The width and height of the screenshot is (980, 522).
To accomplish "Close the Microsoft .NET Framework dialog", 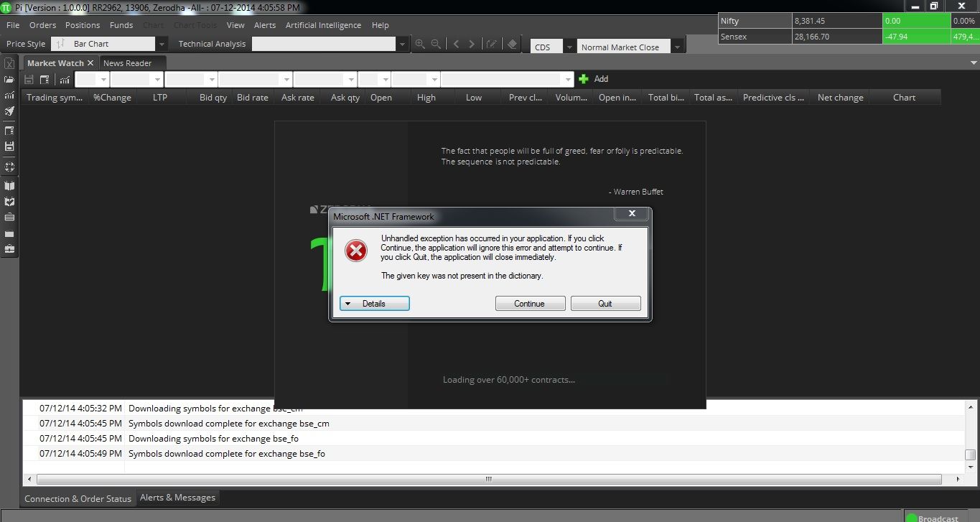I will 632,213.
